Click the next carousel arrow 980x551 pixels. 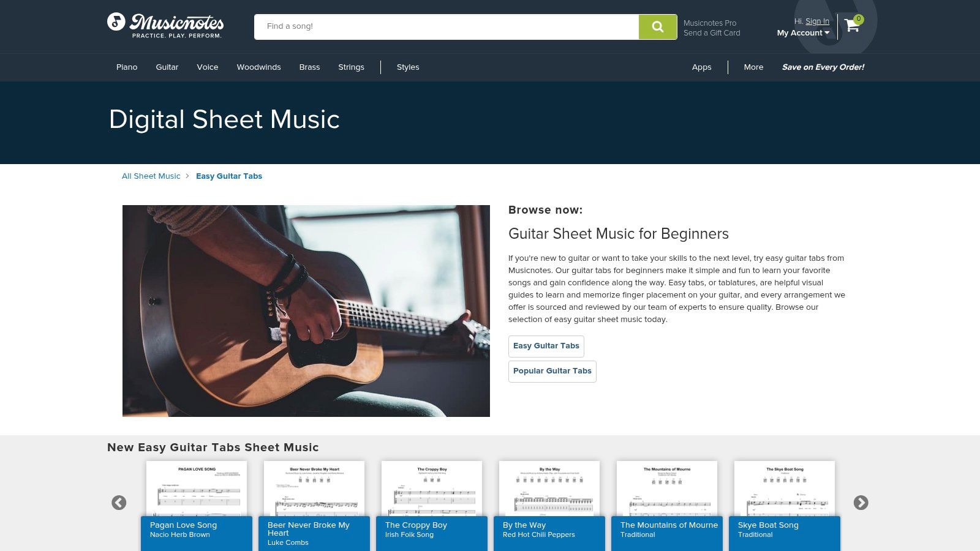[861, 502]
